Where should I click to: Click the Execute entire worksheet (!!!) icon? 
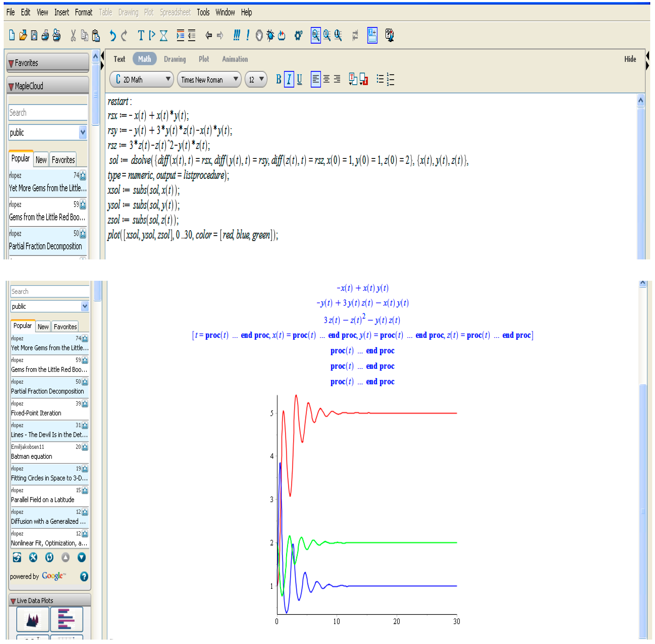point(236,35)
